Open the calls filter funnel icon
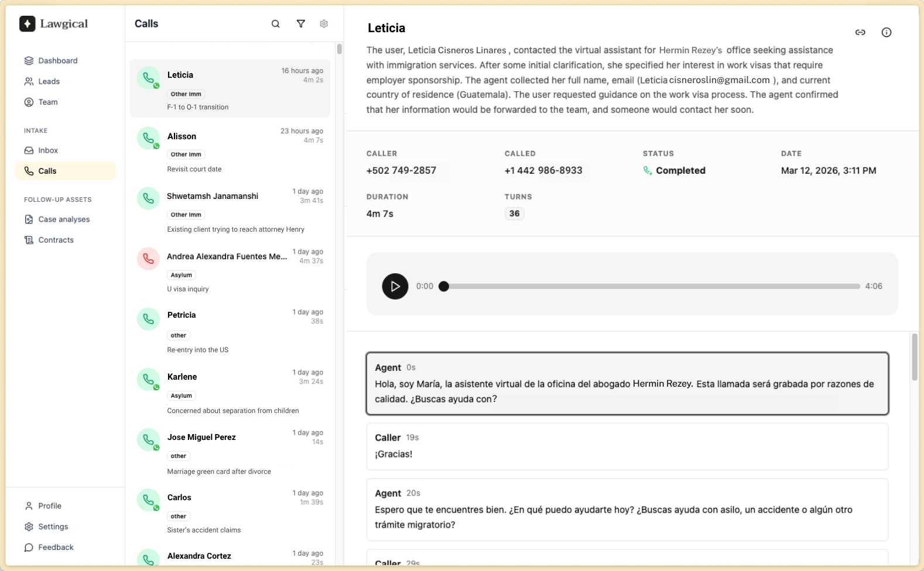Viewport: 924px width, 571px height. coord(300,24)
